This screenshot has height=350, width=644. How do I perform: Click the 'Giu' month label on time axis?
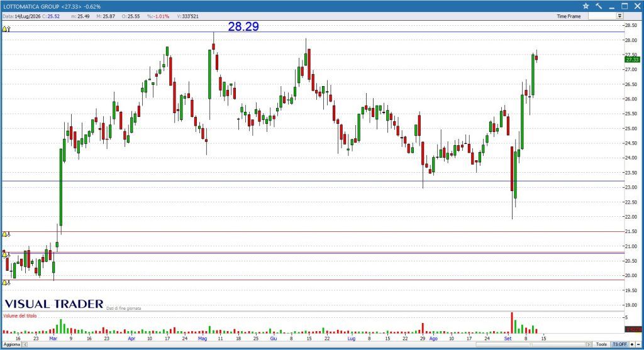[x=274, y=339]
